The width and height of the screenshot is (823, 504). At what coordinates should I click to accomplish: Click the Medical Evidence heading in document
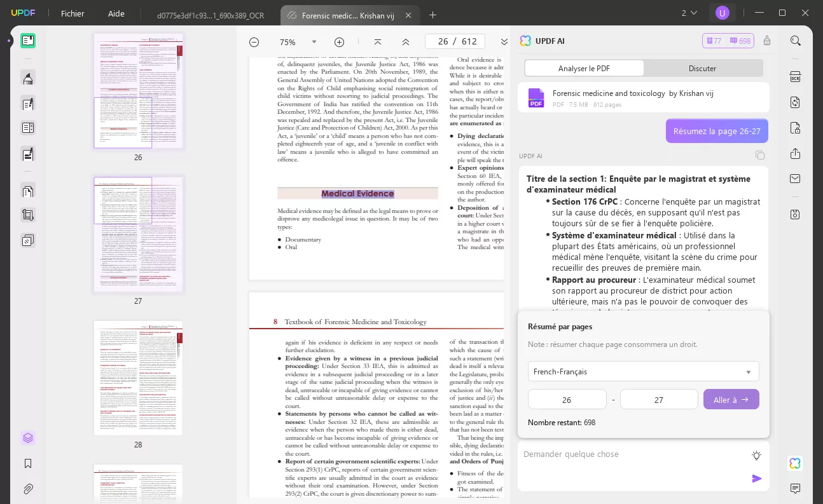point(357,194)
